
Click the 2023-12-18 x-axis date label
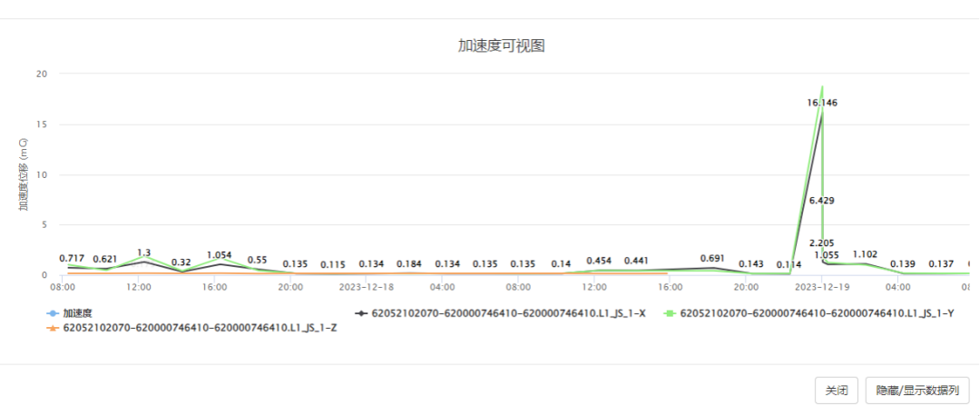367,287
